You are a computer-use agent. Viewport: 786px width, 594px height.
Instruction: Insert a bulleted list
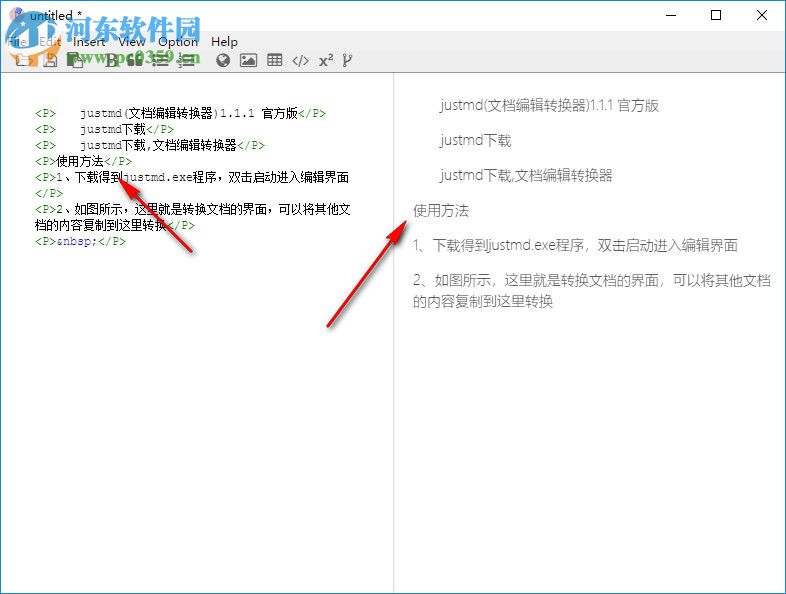click(x=160, y=61)
